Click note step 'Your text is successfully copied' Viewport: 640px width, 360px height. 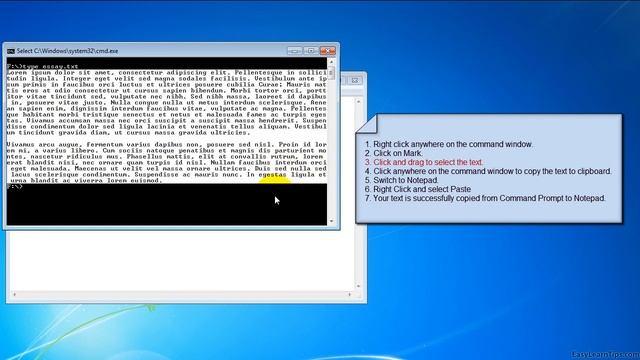[x=485, y=198]
